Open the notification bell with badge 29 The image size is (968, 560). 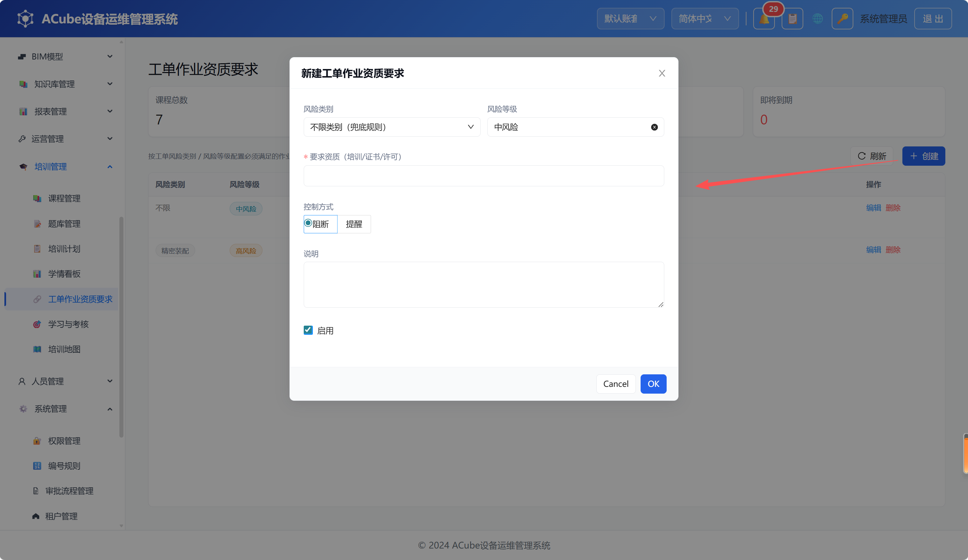764,19
